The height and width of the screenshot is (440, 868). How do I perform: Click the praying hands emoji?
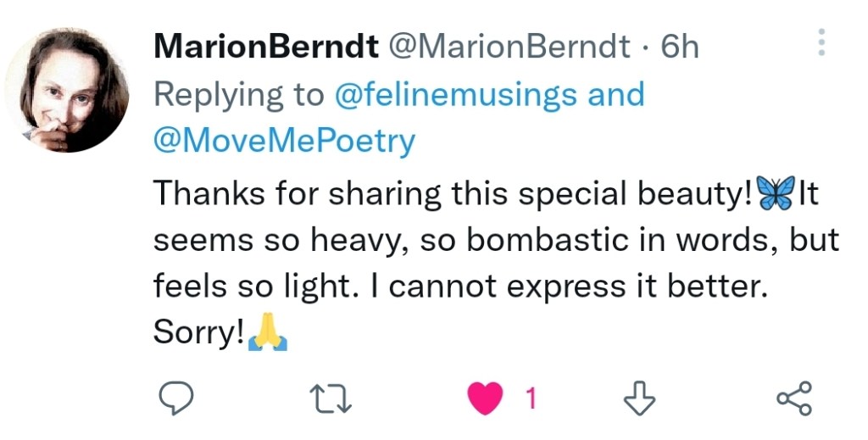click(268, 335)
